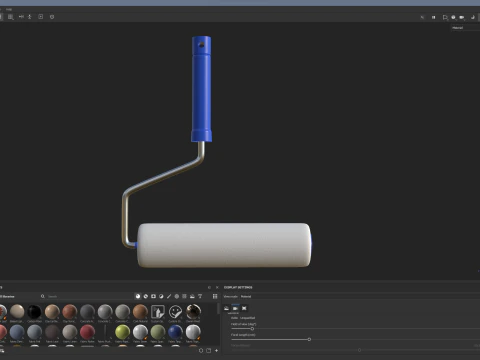Open the Material mode dropdown top right
The height and width of the screenshot is (360, 480).
point(466,28)
